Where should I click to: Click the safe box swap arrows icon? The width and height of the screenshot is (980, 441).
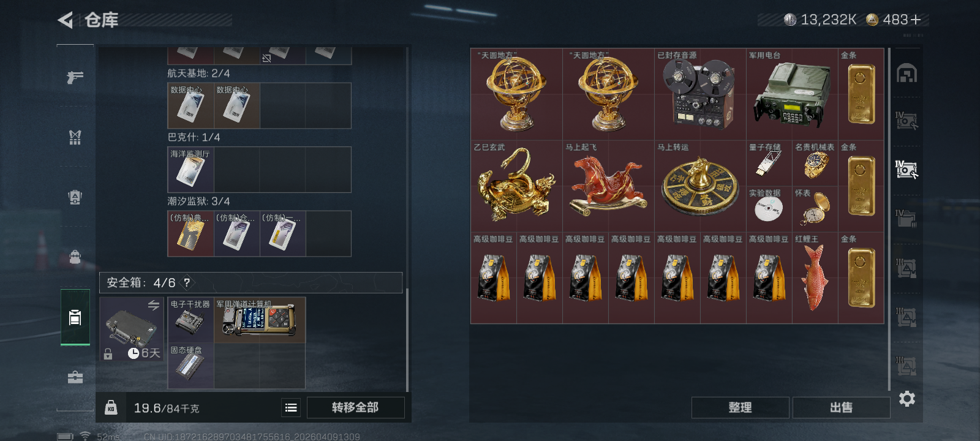pyautogui.click(x=153, y=304)
